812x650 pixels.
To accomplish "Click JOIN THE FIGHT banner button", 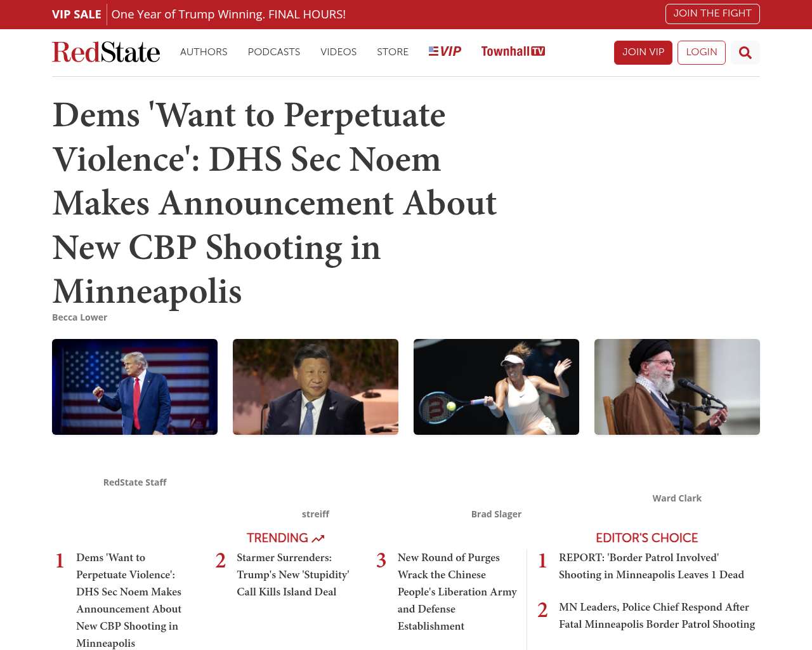I will coord(712,13).
